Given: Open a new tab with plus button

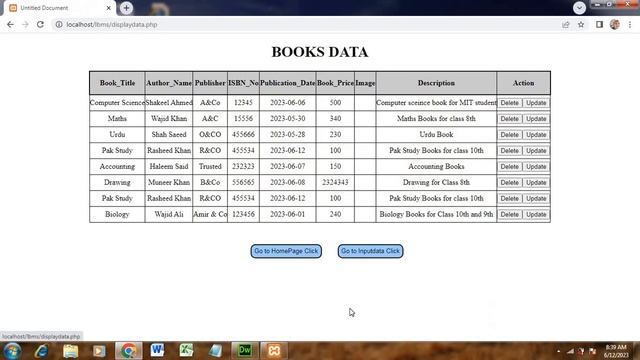Looking at the screenshot, I should 126,8.
